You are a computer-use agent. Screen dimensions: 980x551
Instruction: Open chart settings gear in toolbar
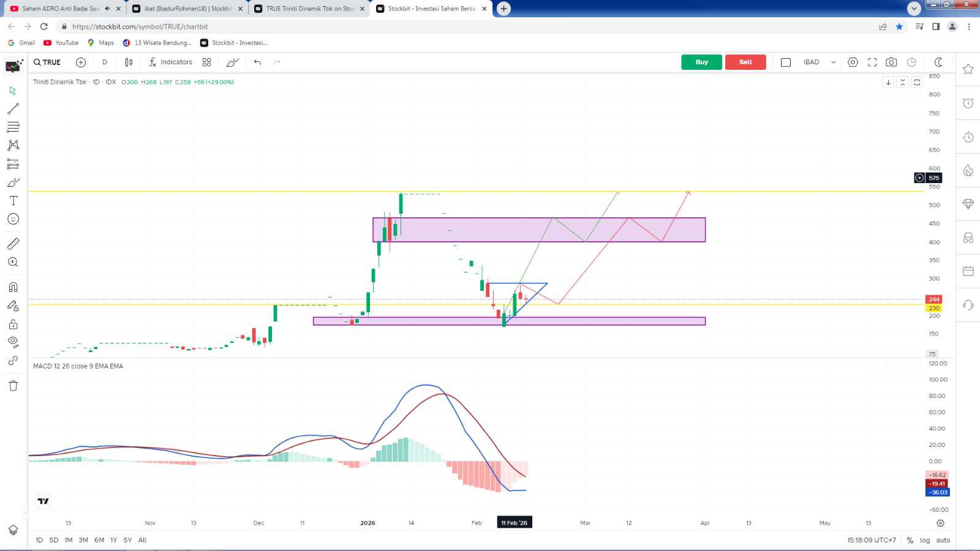[x=853, y=62]
